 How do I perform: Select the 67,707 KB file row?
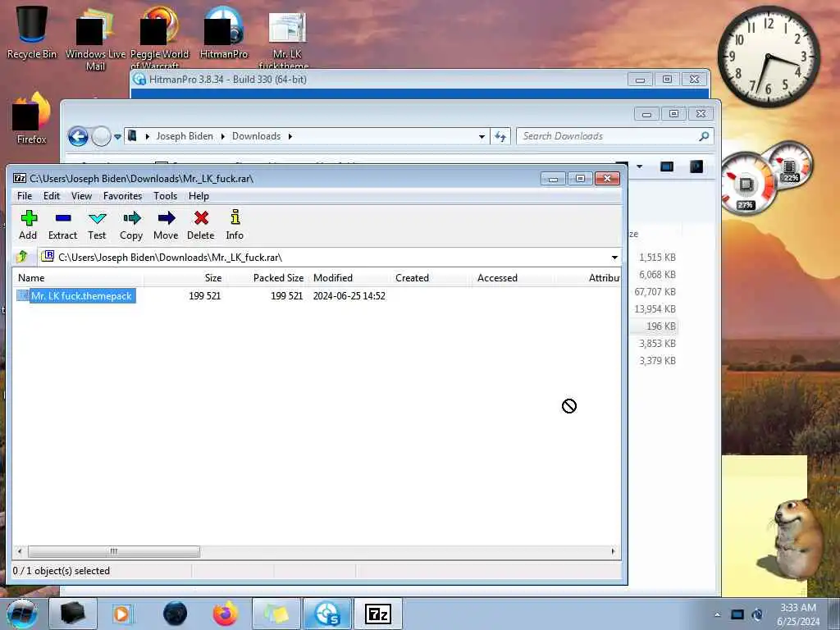[655, 292]
